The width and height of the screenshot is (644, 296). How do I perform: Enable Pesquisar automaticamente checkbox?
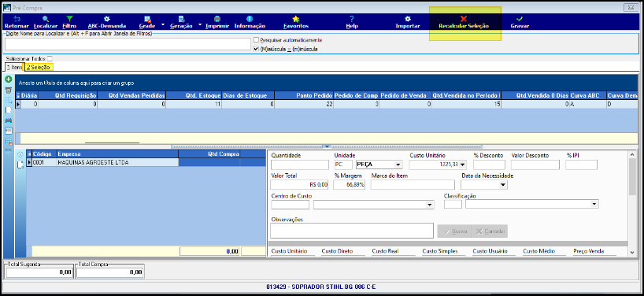(257, 40)
